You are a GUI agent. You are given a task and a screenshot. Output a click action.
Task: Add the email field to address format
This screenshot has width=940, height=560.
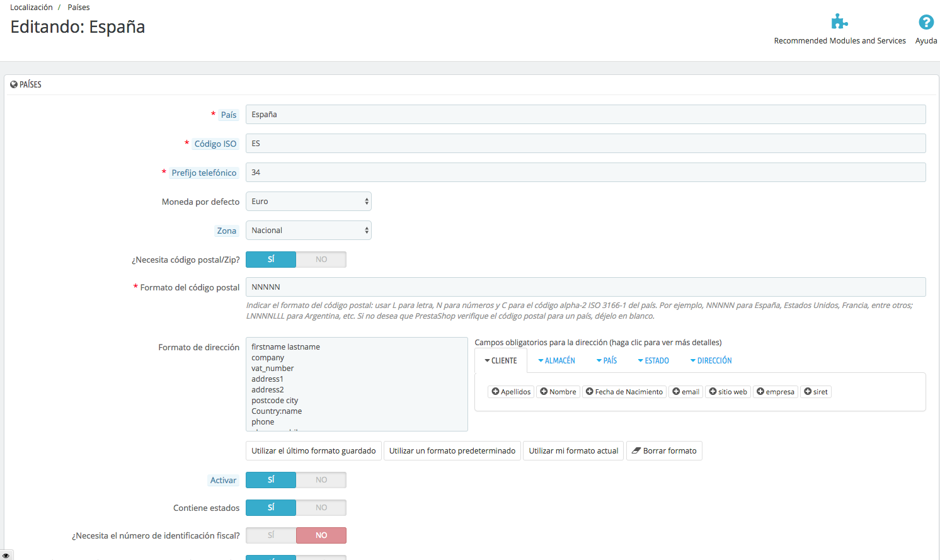coord(685,392)
